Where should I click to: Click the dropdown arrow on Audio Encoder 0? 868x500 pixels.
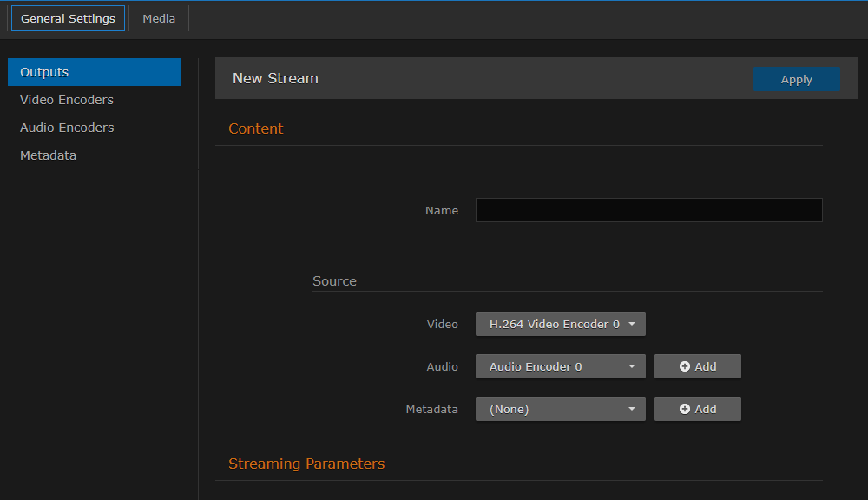634,365
